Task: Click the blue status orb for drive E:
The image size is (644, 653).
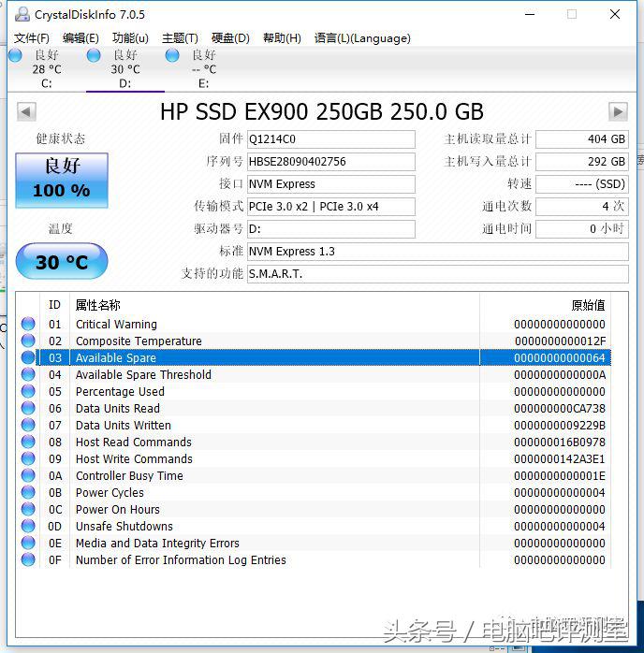Action: (172, 55)
